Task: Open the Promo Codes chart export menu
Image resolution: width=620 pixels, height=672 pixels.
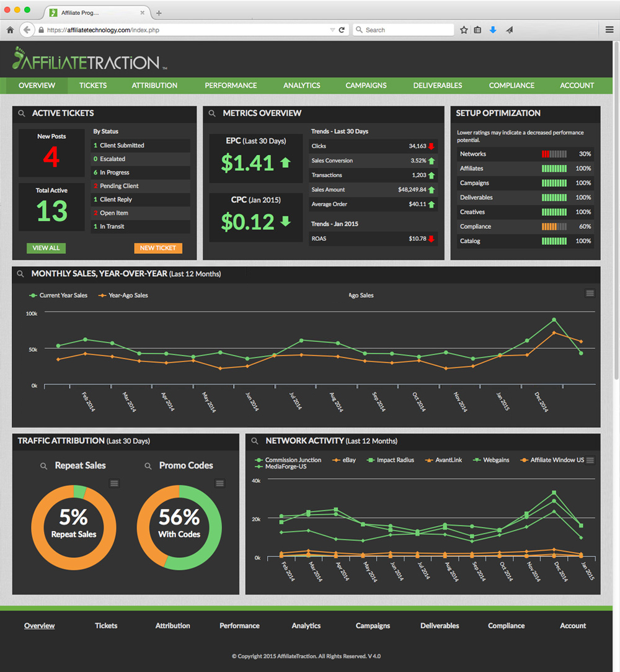Action: 219,483
